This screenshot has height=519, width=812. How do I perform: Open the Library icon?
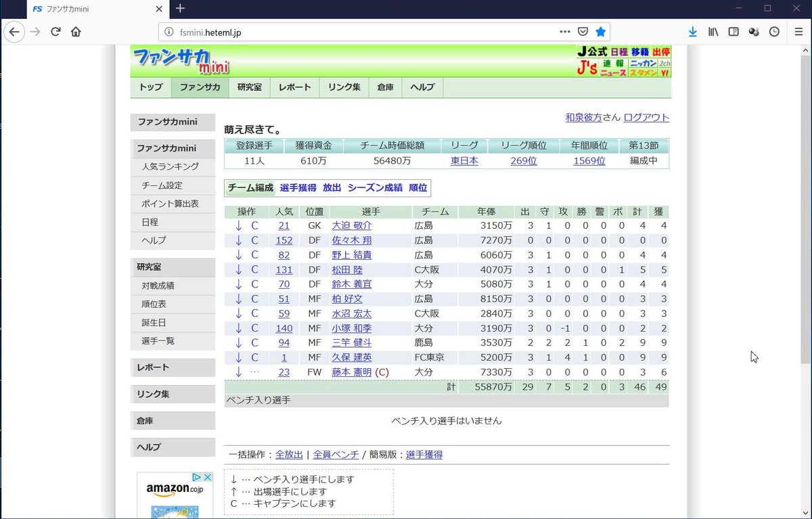pos(713,32)
